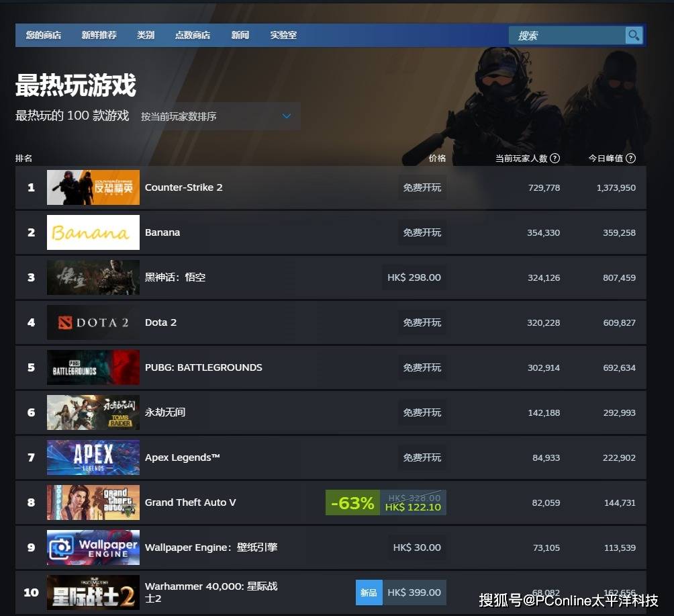
Task: Focus the 搜索 search field
Action: point(567,36)
